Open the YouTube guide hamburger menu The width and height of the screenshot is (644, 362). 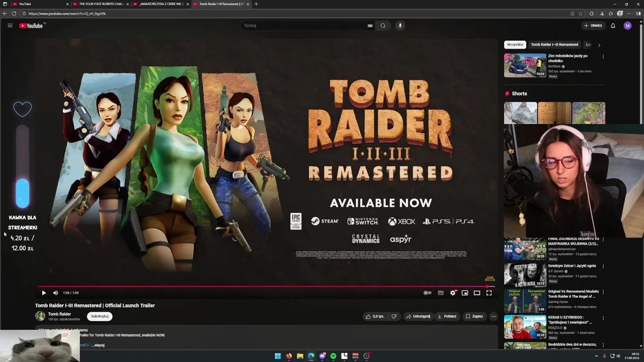pos(10,26)
